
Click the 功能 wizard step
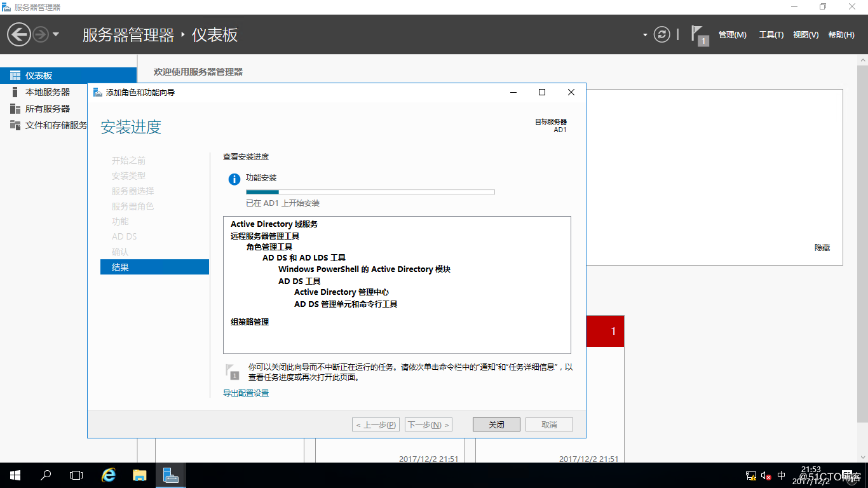pos(120,222)
